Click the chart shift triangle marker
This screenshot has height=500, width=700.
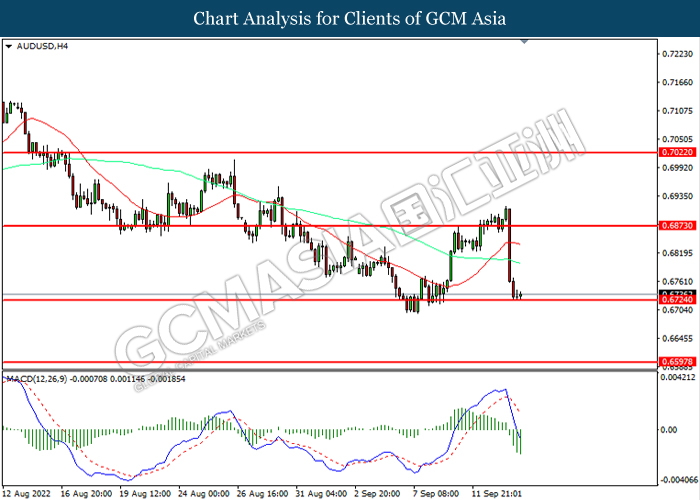click(525, 42)
